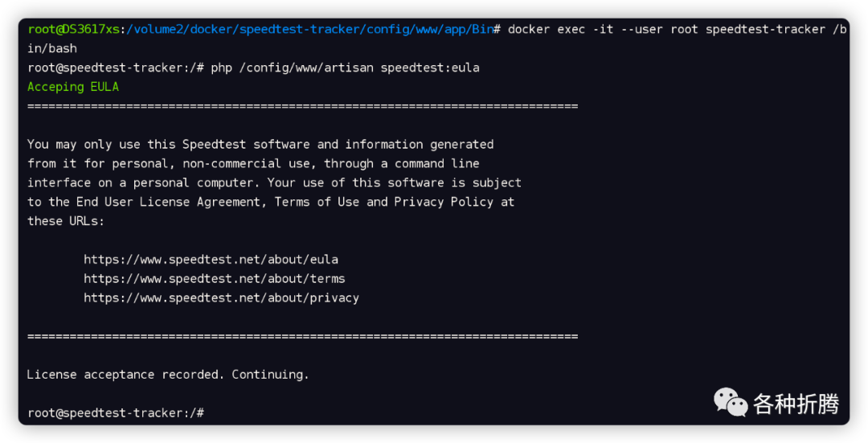The image size is (868, 443).
Task: Open the speedtest.net EULA URL
Action: tap(211, 259)
